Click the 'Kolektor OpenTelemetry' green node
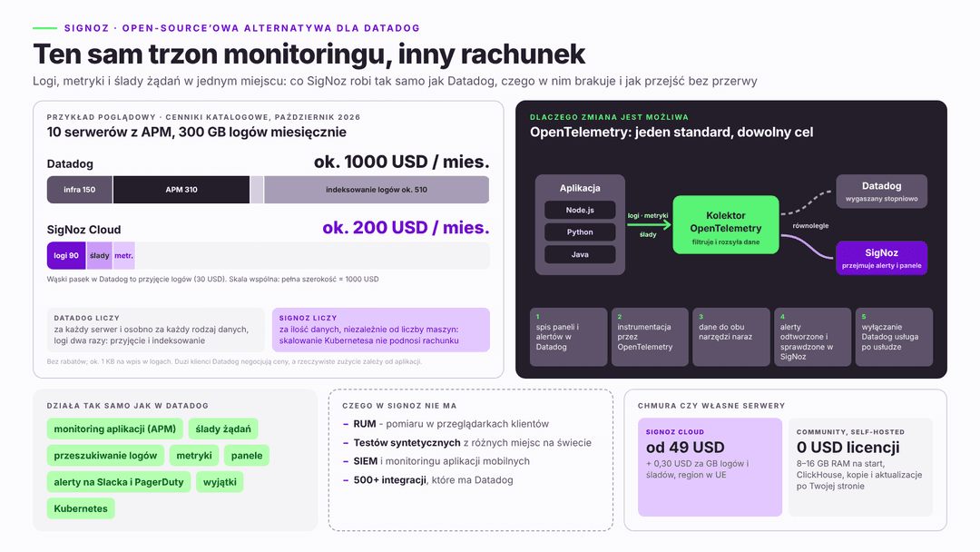This screenshot has height=552, width=980. [726, 225]
